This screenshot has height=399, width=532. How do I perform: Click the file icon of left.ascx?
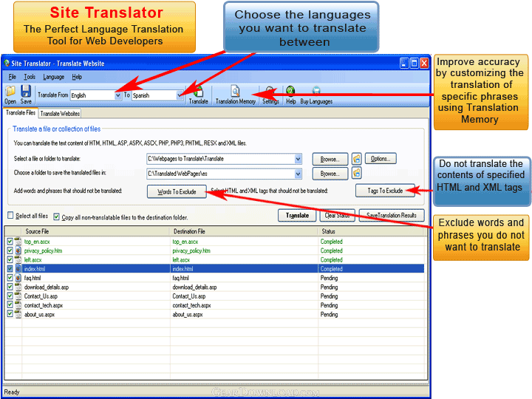click(x=18, y=259)
